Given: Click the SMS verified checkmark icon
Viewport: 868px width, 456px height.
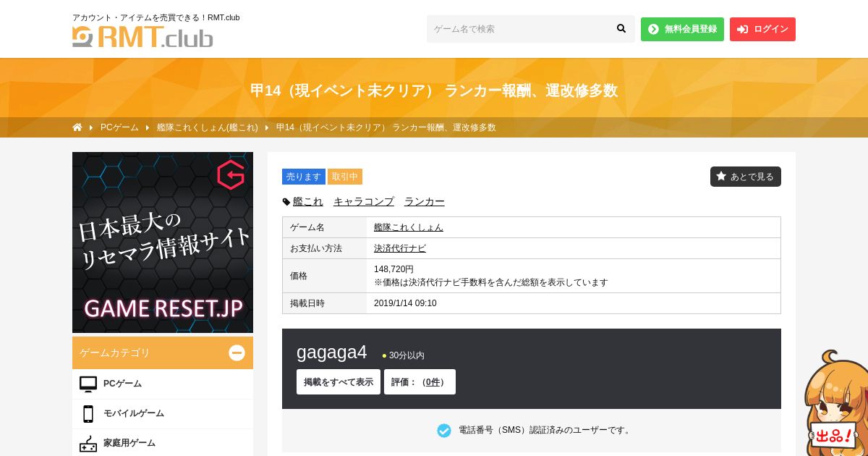Looking at the screenshot, I should coord(444,431).
